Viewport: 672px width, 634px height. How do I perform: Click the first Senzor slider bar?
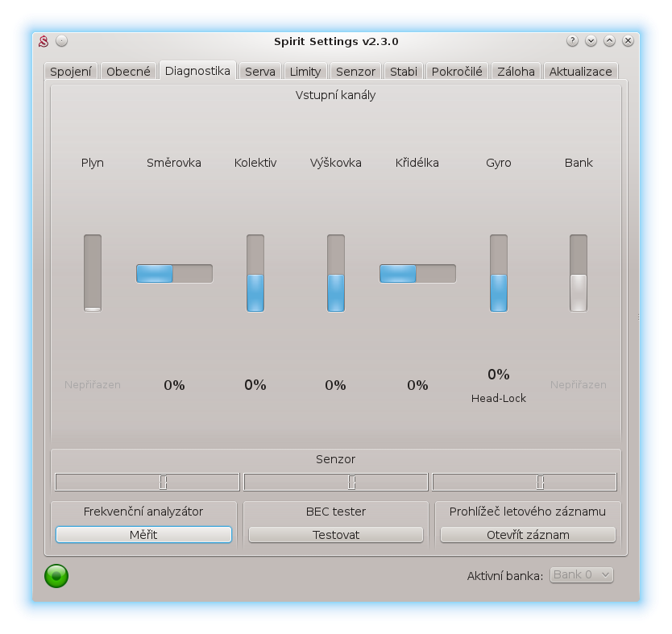(147, 482)
